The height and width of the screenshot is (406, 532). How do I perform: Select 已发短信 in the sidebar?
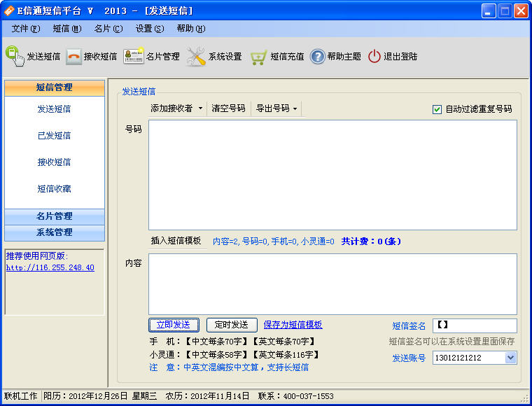55,136
